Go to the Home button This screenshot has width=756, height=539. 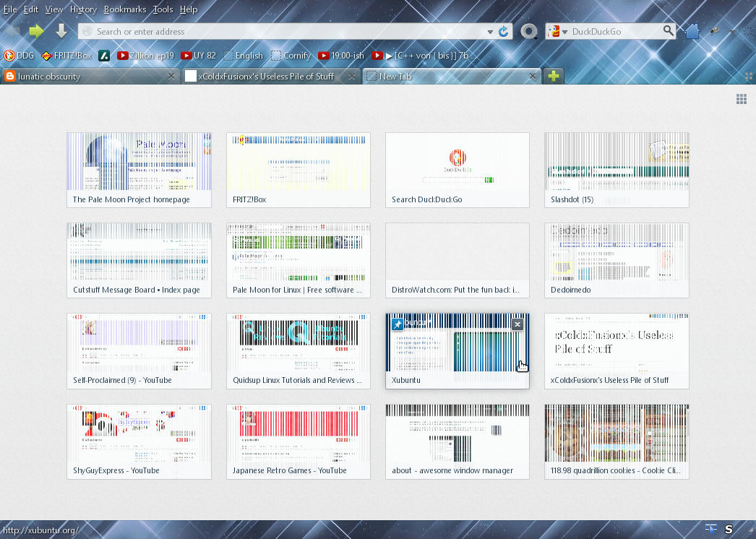click(x=692, y=31)
